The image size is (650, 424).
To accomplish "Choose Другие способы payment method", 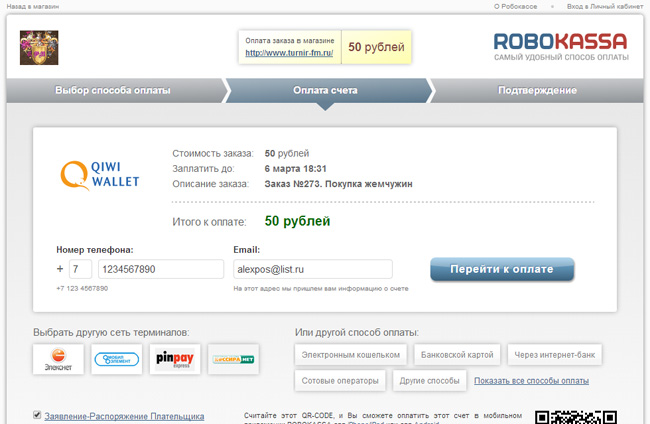I will [429, 380].
